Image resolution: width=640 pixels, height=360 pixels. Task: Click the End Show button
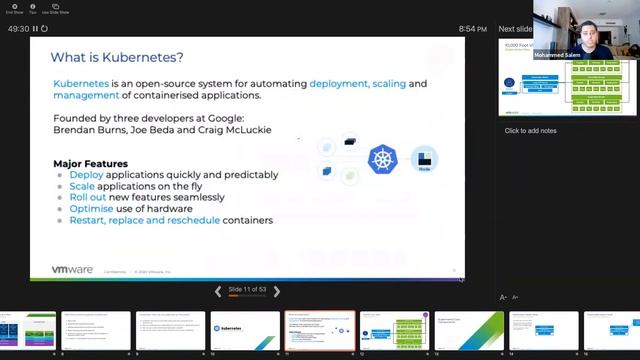(x=14, y=9)
